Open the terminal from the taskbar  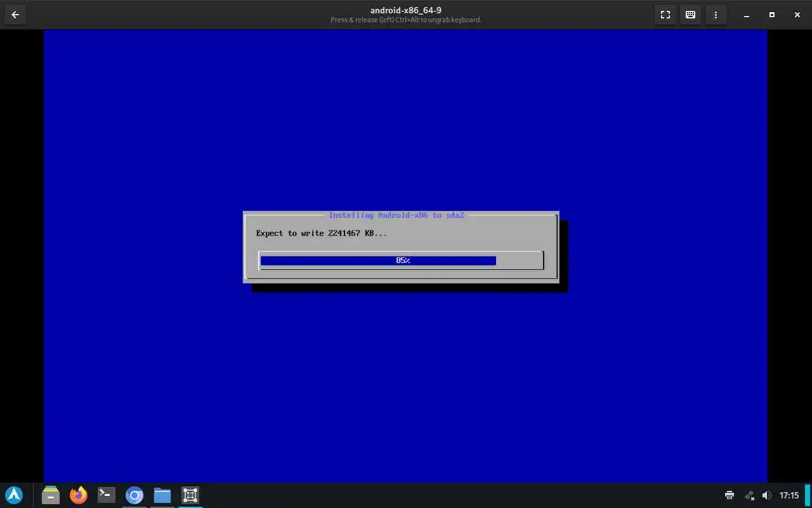point(107,495)
